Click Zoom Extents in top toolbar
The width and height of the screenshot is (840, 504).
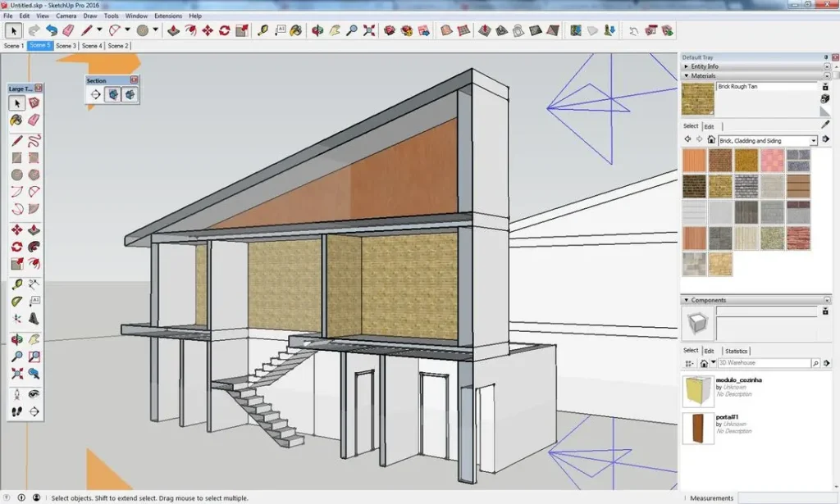pyautogui.click(x=369, y=31)
